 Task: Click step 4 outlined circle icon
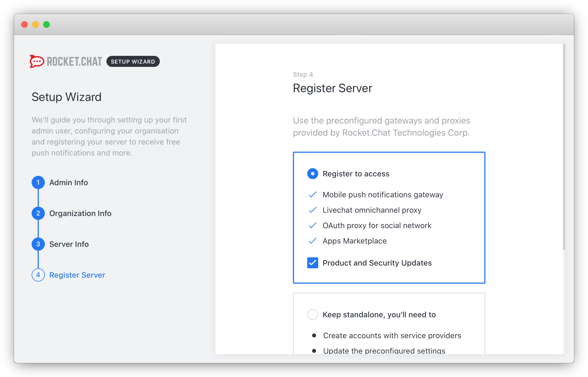click(x=38, y=275)
